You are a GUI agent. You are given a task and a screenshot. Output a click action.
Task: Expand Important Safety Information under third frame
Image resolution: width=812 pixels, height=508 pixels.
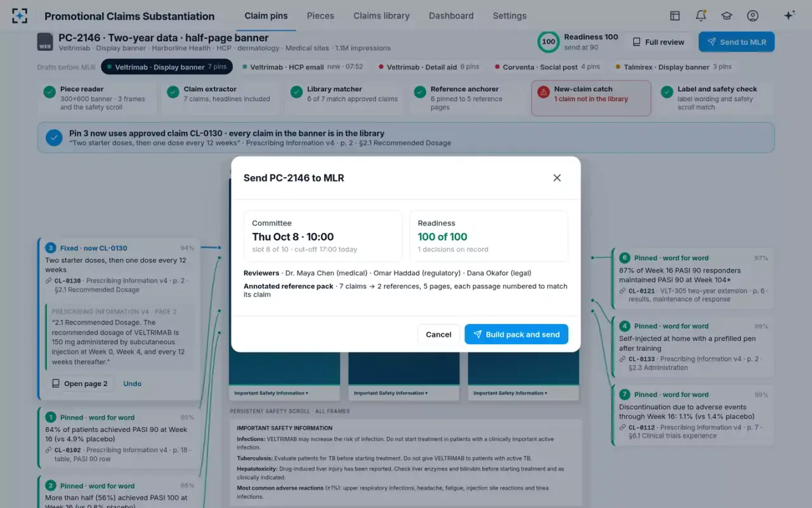pos(510,393)
